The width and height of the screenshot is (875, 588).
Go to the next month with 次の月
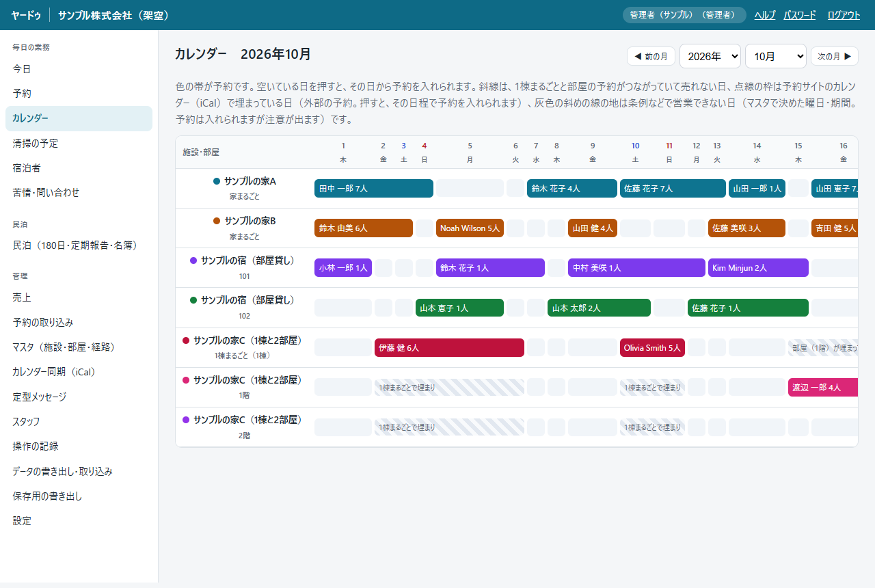(x=835, y=56)
